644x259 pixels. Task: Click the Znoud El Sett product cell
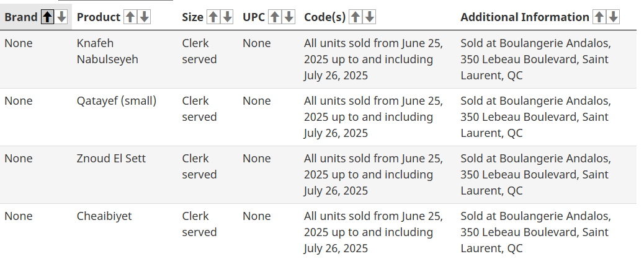(111, 159)
